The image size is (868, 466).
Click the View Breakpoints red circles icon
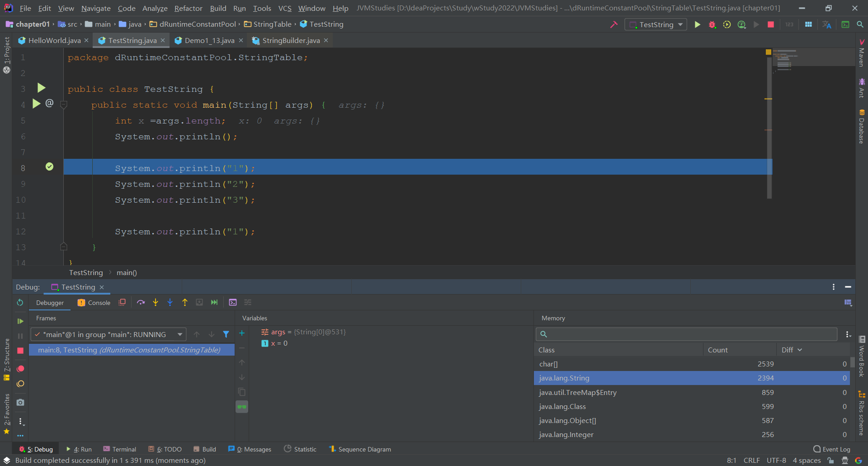tap(20, 369)
